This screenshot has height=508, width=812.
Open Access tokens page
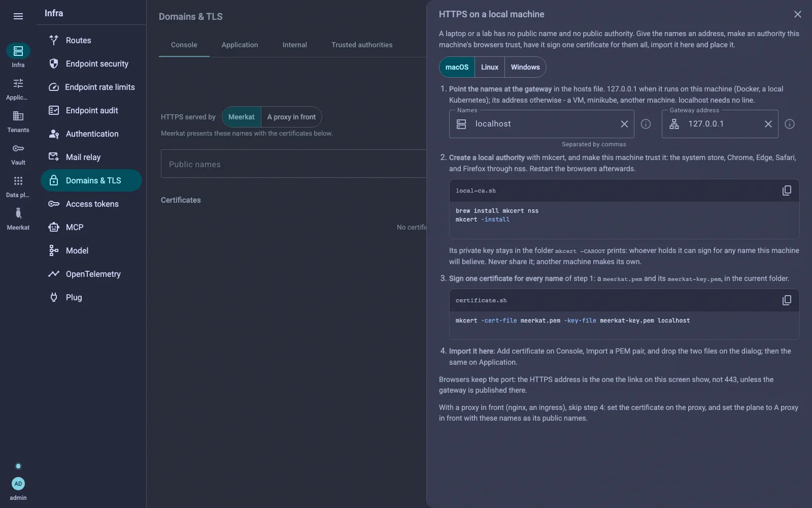(x=91, y=204)
